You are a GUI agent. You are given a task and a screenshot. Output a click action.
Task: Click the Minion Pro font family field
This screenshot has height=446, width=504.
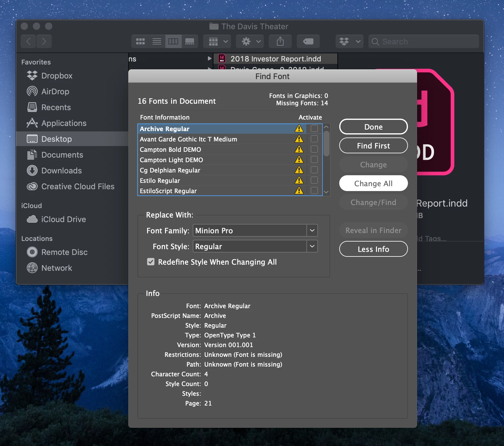pyautogui.click(x=250, y=230)
